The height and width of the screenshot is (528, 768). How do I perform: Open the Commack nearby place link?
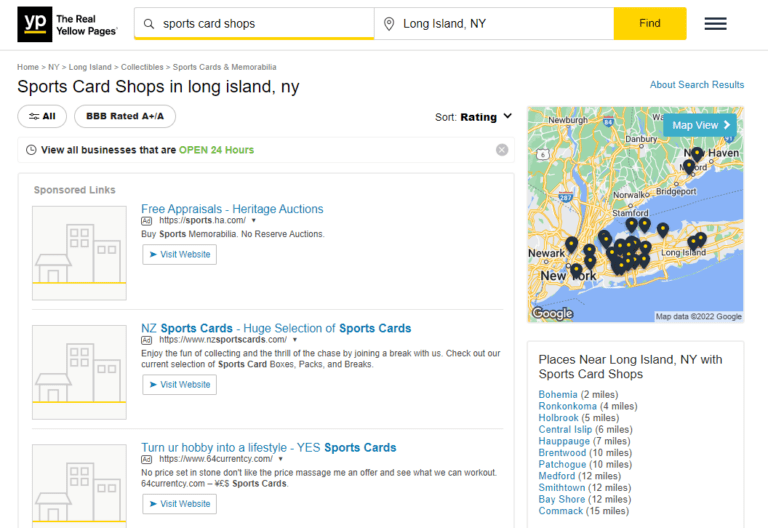pos(561,511)
